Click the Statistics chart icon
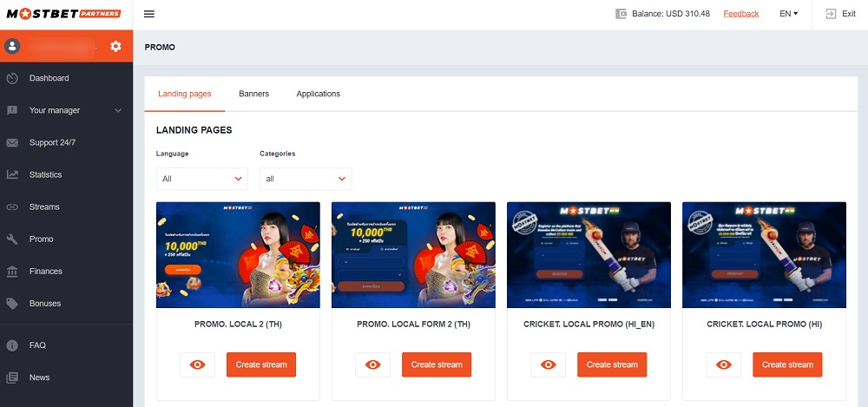 click(12, 174)
